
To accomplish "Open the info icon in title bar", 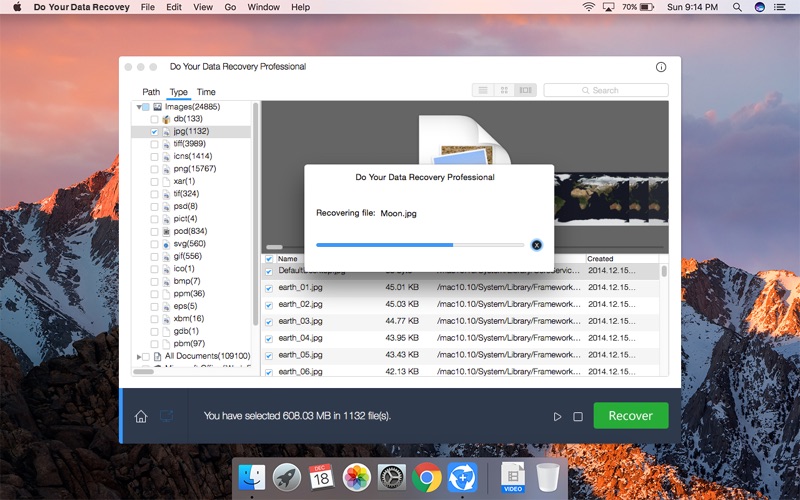I will 661,67.
